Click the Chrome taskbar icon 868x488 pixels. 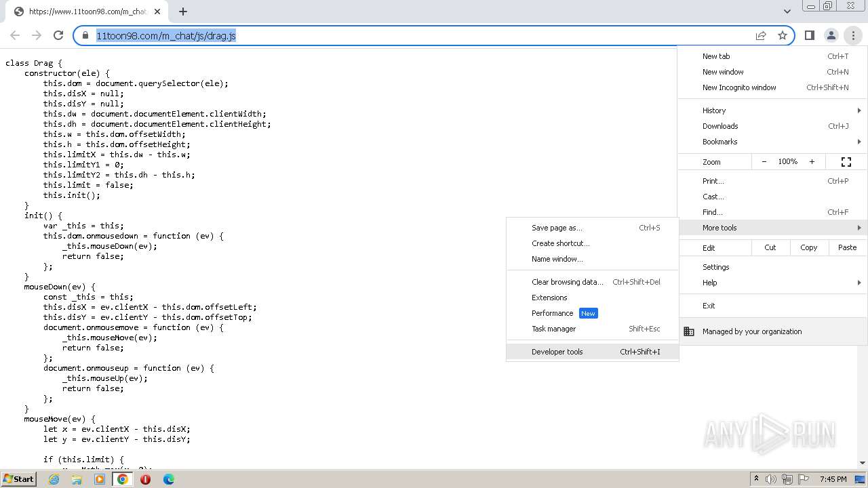pyautogui.click(x=123, y=479)
